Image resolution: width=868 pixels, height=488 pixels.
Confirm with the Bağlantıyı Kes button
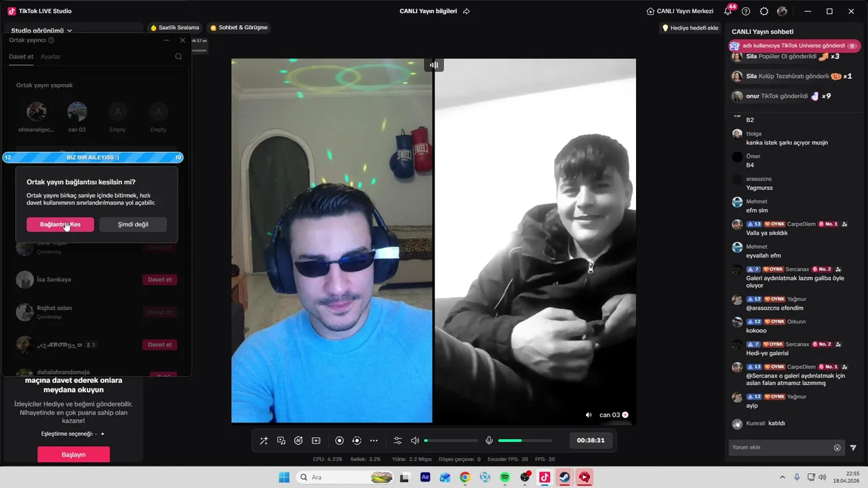60,224
